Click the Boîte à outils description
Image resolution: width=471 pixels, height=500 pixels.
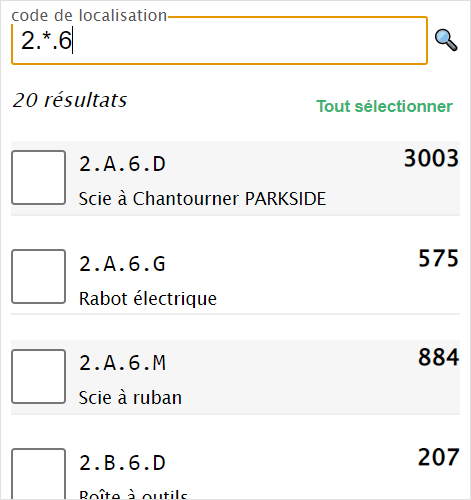pyautogui.click(x=133, y=494)
